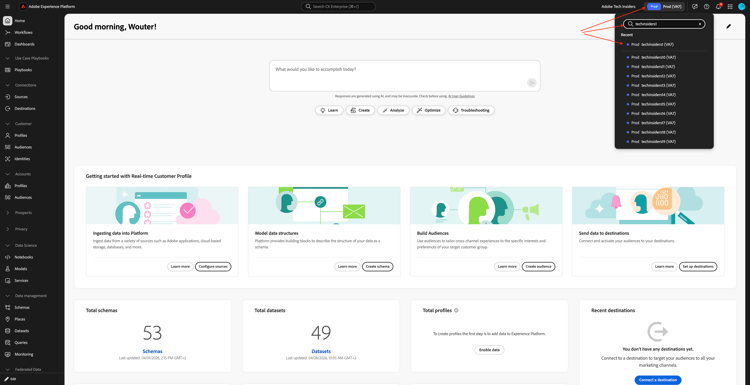Click the Learn prompt category button

[x=329, y=110]
